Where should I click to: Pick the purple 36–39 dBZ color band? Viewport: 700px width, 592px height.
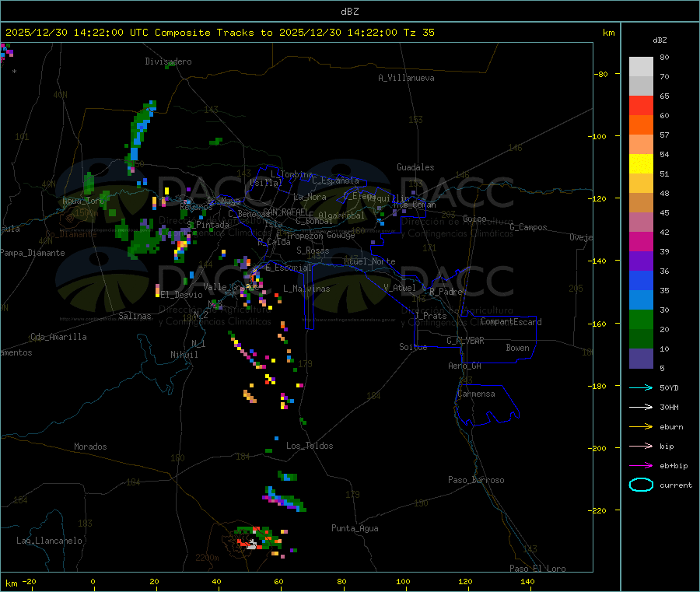641,261
